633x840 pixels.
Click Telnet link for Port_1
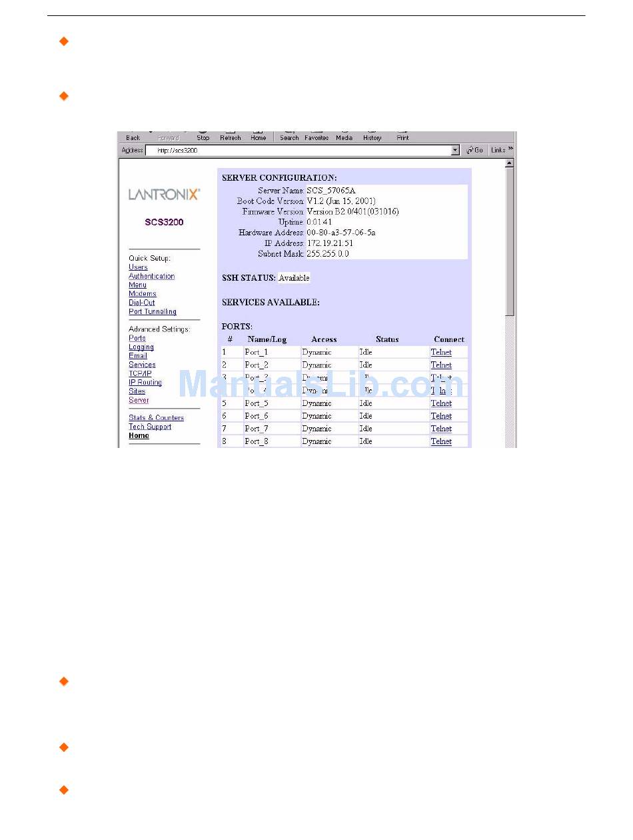(x=441, y=352)
